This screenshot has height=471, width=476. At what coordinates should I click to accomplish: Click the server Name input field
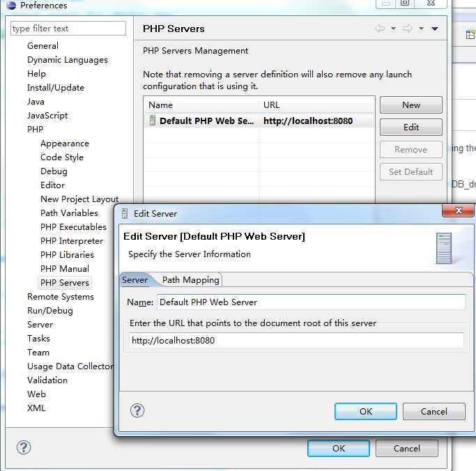(312, 302)
